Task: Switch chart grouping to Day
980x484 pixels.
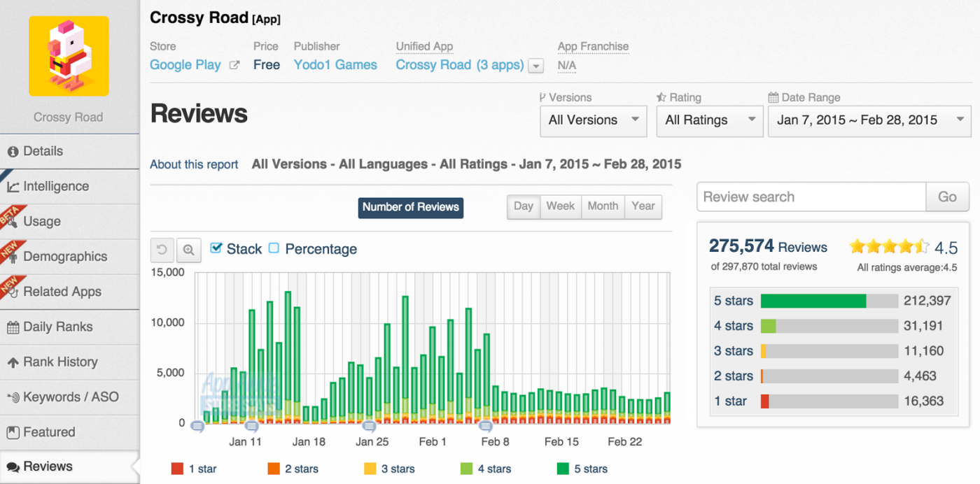Action: [x=524, y=206]
